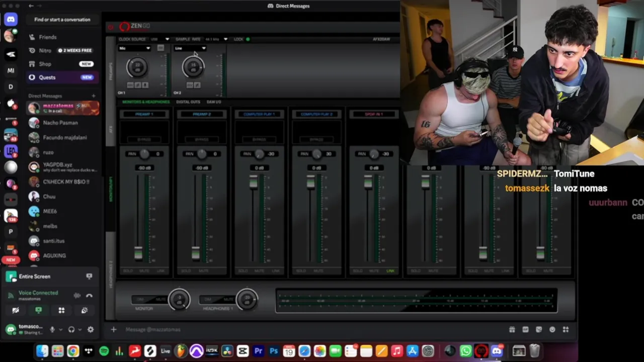
Task: Click the Message @mazzatomas input field
Action: tap(312, 329)
